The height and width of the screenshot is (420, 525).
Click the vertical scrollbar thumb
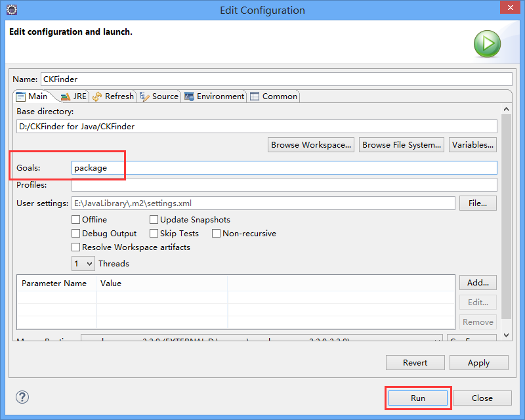tap(506, 217)
